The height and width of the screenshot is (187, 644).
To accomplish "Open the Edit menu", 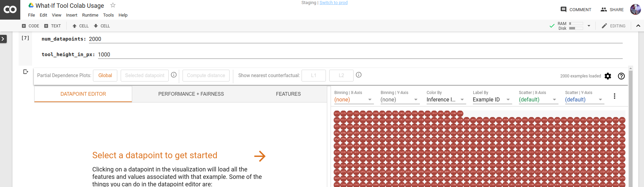I will pos(43,15).
